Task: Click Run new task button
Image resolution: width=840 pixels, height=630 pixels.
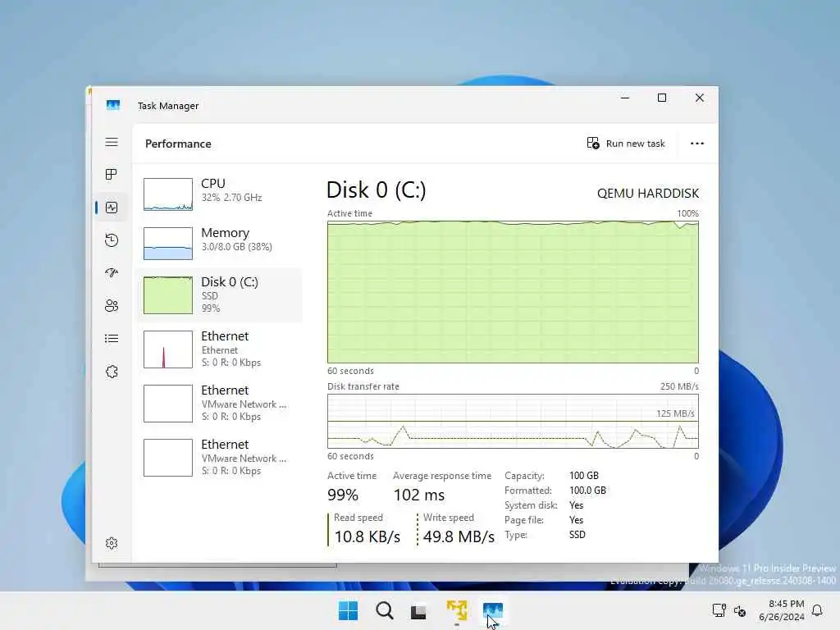Action: pos(626,144)
